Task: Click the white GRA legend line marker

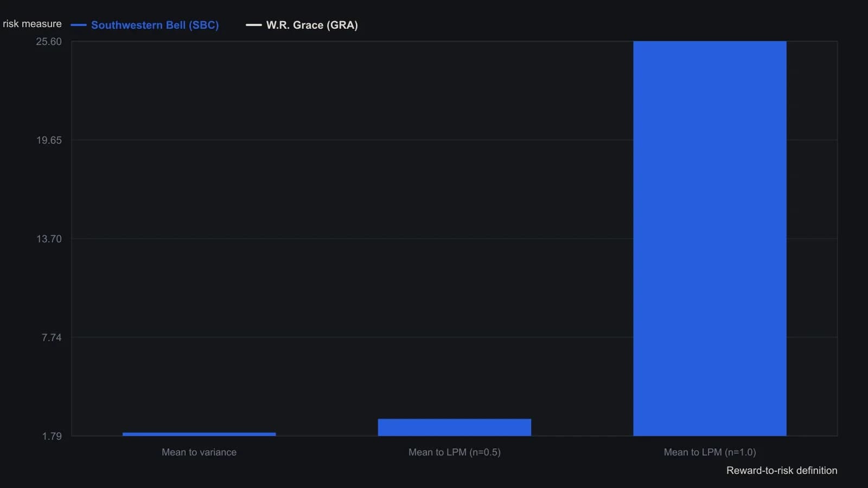Action: pos(254,25)
